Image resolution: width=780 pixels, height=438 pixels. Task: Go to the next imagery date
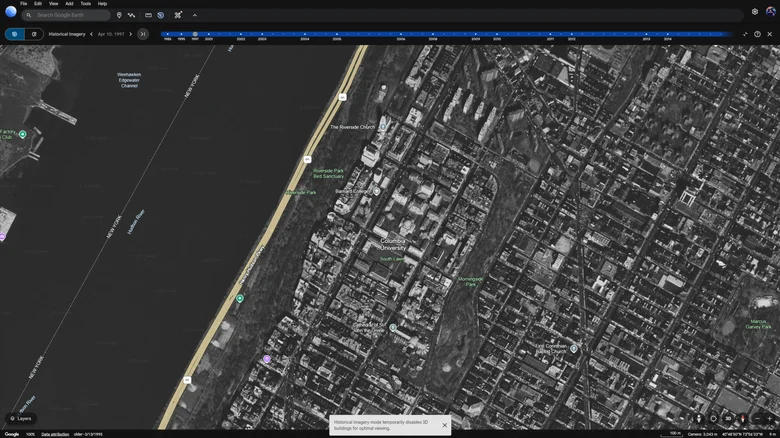pos(131,34)
